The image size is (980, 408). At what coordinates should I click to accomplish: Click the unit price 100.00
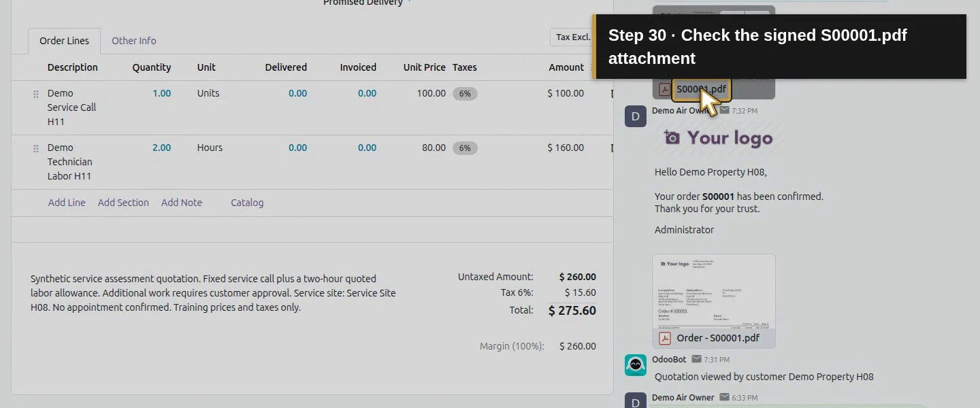[x=431, y=94]
